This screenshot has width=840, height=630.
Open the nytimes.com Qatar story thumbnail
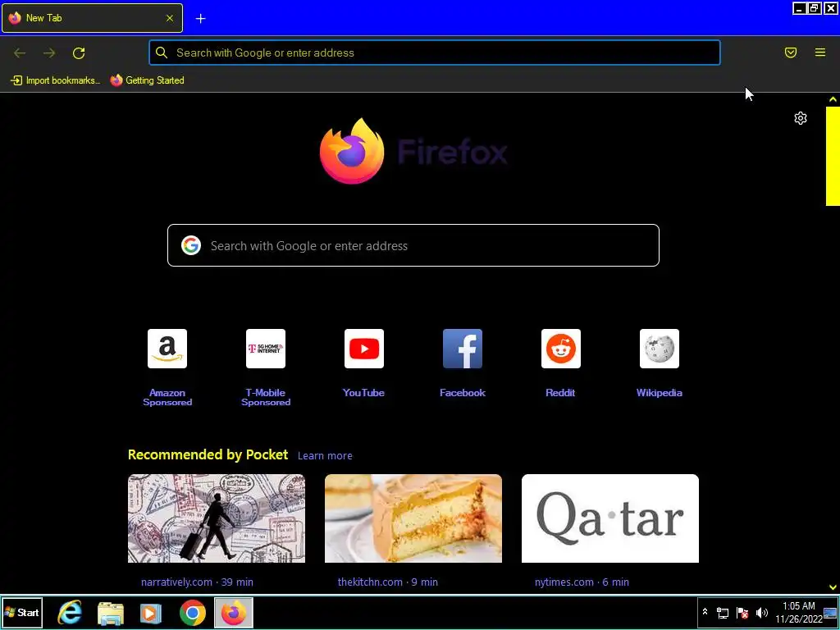pyautogui.click(x=610, y=518)
